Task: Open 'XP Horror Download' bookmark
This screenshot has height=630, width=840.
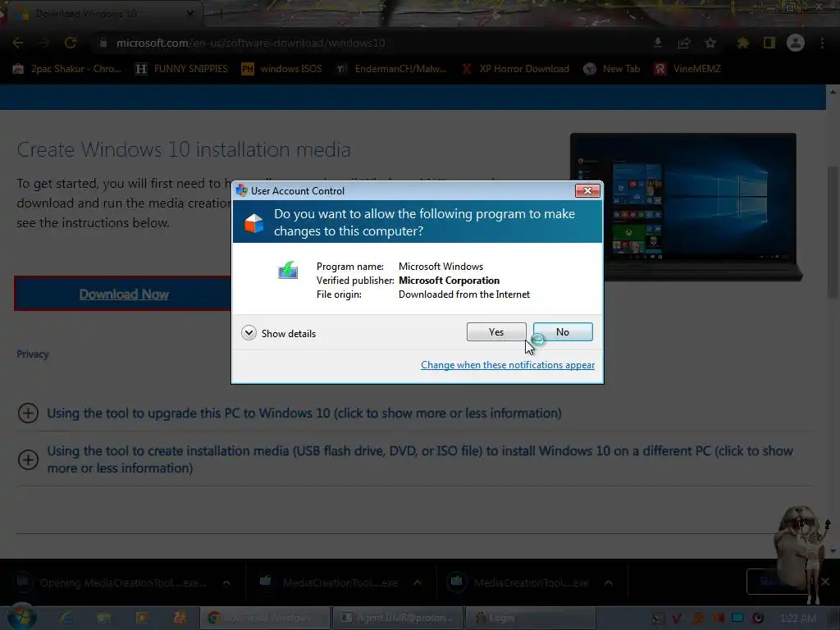Action: [515, 69]
